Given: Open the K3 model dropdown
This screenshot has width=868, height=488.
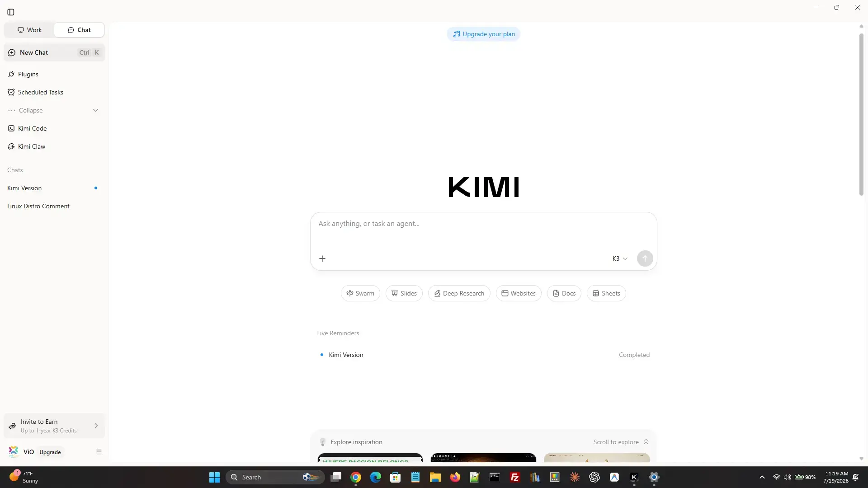Looking at the screenshot, I should click(x=620, y=258).
